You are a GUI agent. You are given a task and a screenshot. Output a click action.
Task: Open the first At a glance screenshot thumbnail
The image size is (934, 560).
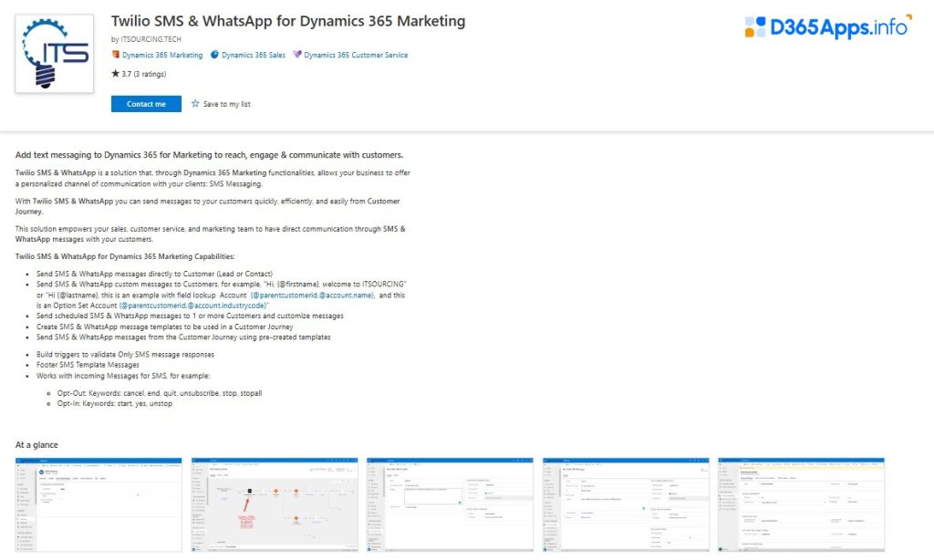[99, 505]
